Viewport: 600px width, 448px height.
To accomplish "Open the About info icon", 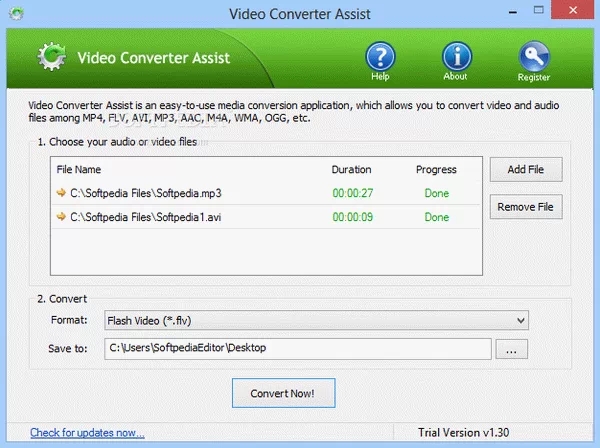I will click(457, 57).
